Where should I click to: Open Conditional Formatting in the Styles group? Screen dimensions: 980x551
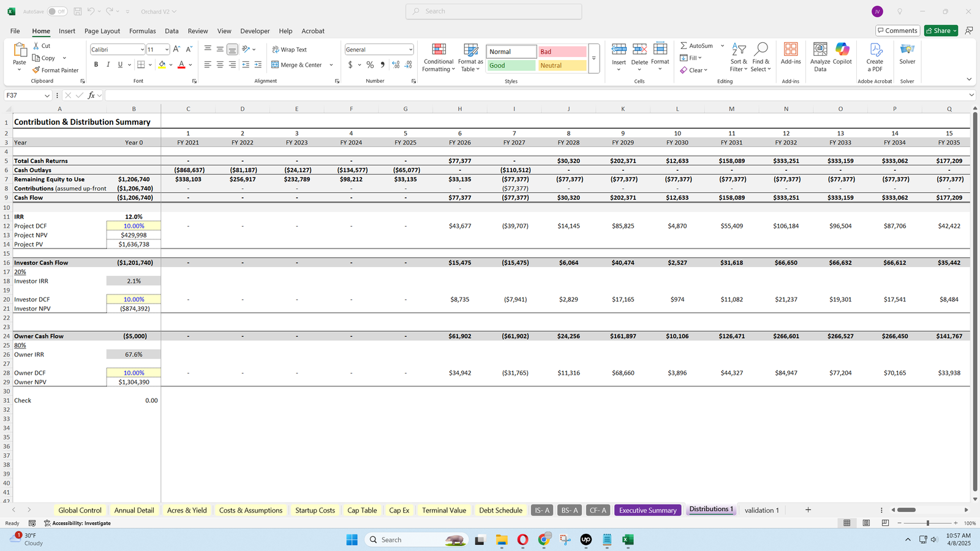[439, 58]
